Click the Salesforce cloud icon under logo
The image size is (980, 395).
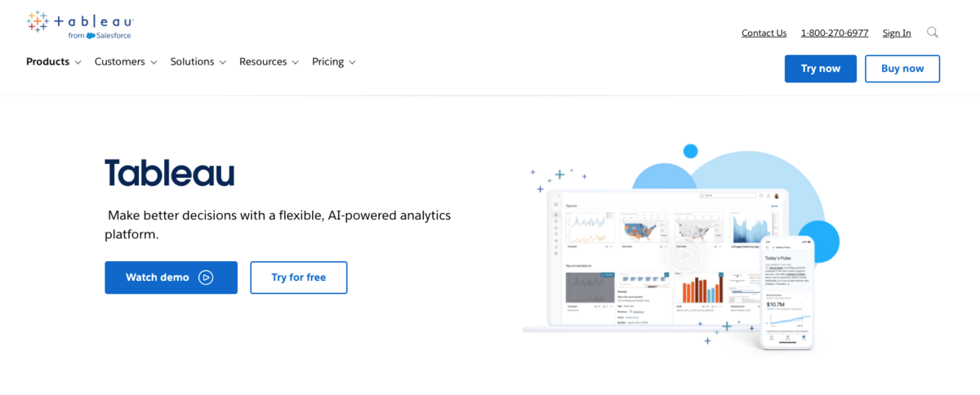pos(91,36)
